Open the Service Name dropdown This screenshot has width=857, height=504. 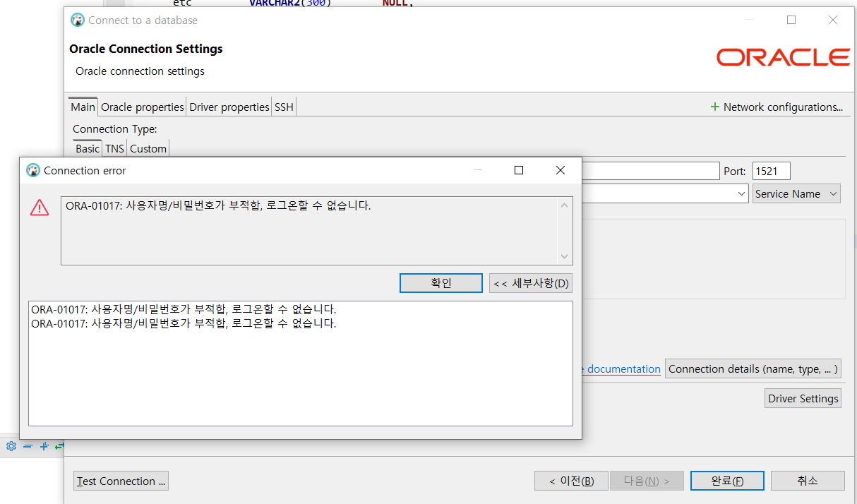pos(796,193)
